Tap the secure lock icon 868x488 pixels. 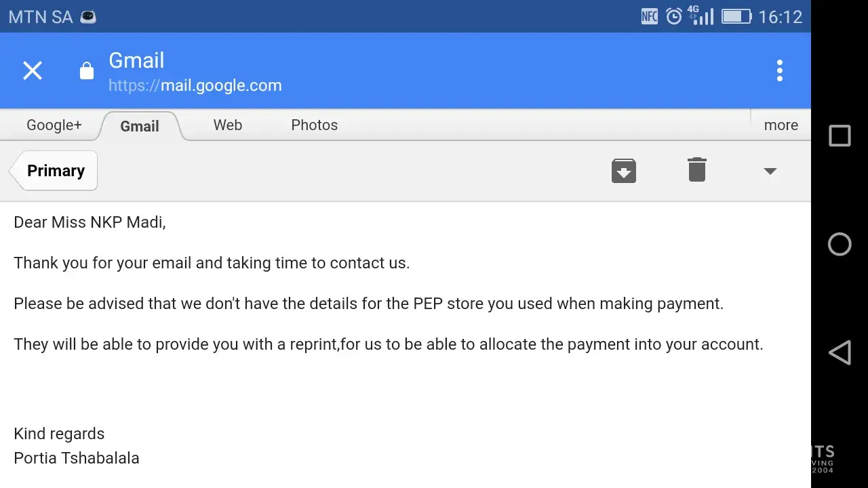[87, 70]
